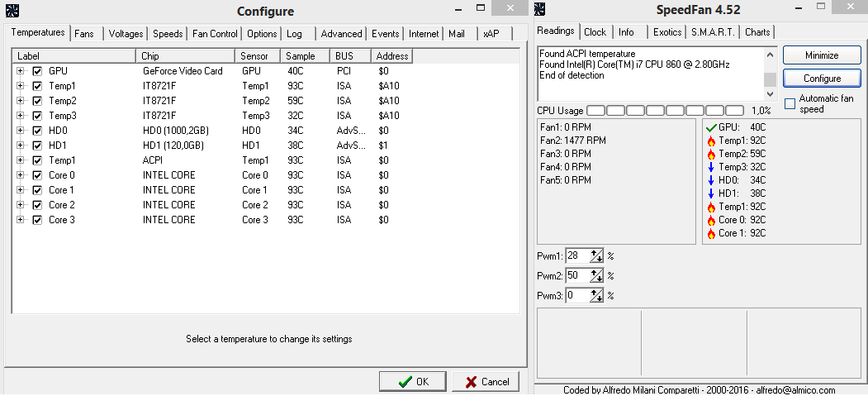The width and height of the screenshot is (868, 396).
Task: Click SpeedFan fan icon in Configure title bar
Action: (14, 9)
